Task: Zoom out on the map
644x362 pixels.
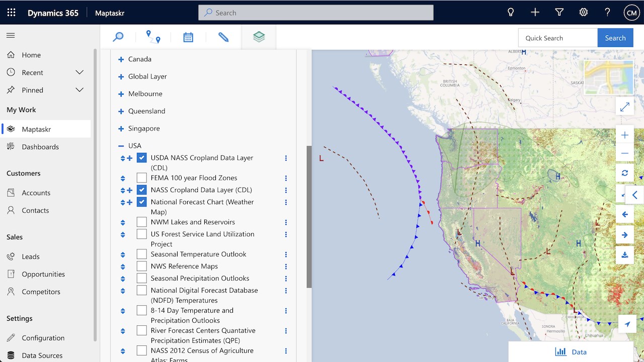Action: (x=624, y=153)
